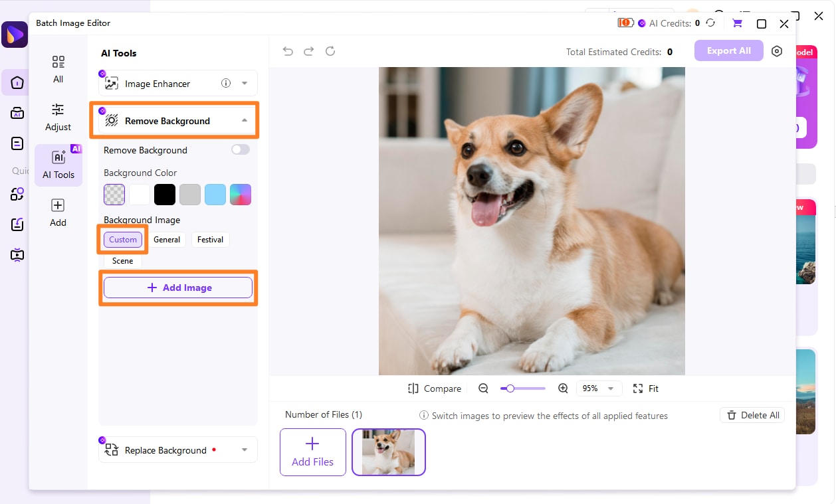Viewport: 836px width, 504px height.
Task: Click the reset circular arrow icon
Action: coord(330,51)
